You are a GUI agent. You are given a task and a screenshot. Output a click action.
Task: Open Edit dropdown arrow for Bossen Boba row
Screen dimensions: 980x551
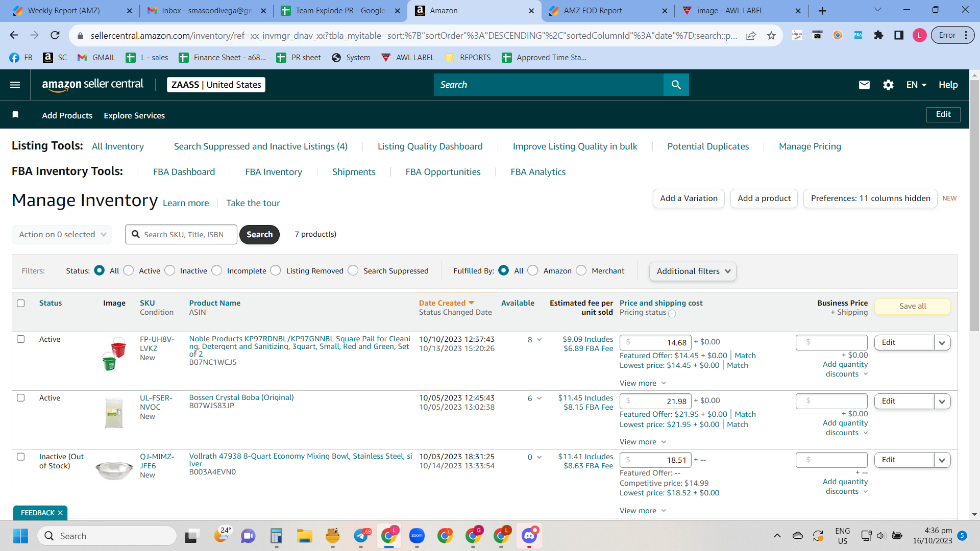click(x=942, y=402)
